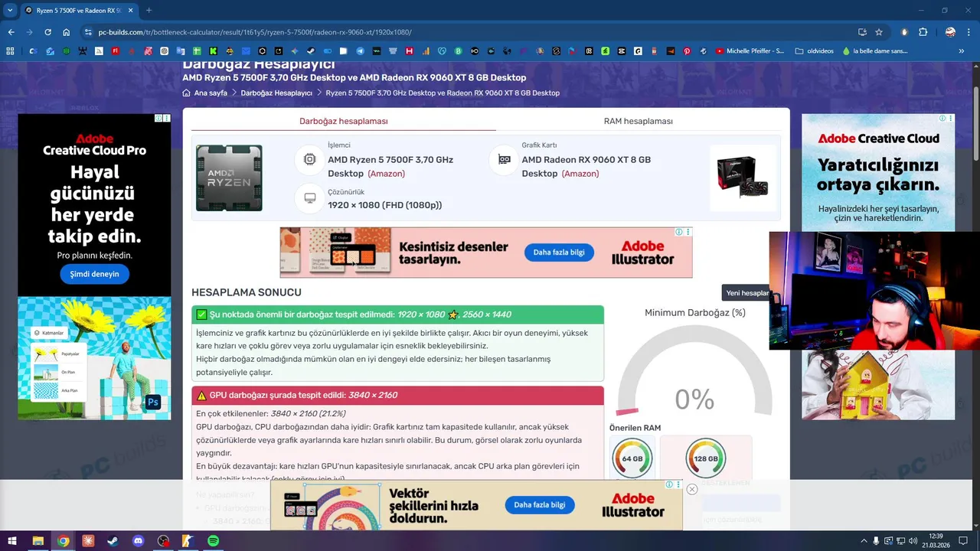The image size is (980, 551).
Task: Open Steam from the taskbar
Action: tap(113, 541)
